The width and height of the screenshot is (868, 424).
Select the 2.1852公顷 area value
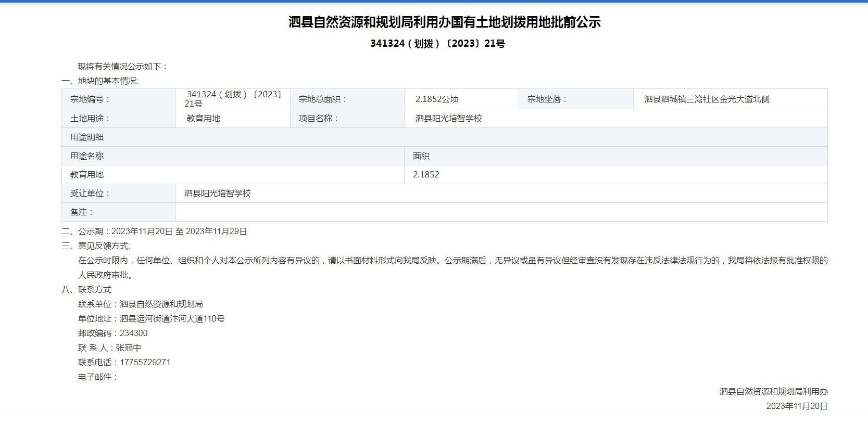(x=437, y=99)
